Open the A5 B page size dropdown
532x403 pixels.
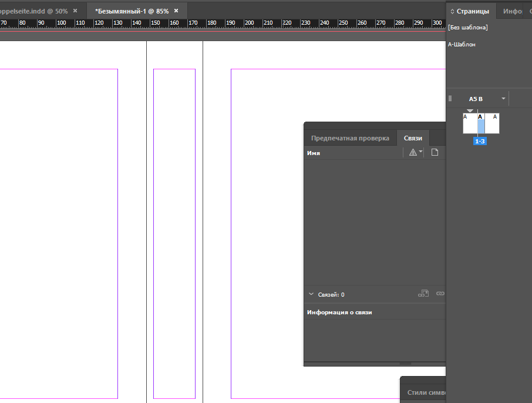(x=503, y=99)
